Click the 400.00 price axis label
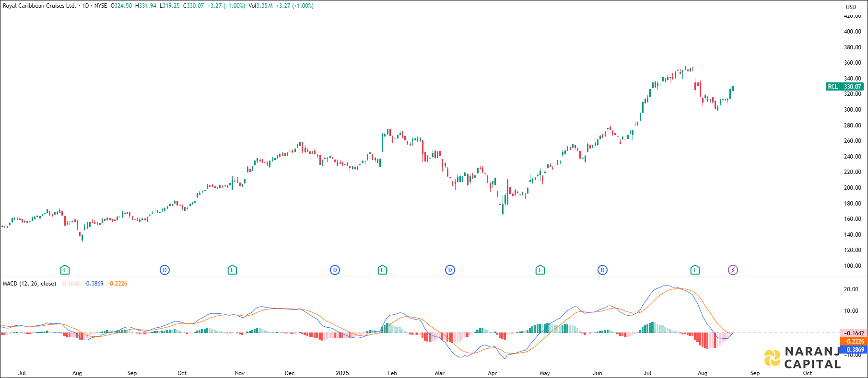This screenshot has width=868, height=378. 852,32
